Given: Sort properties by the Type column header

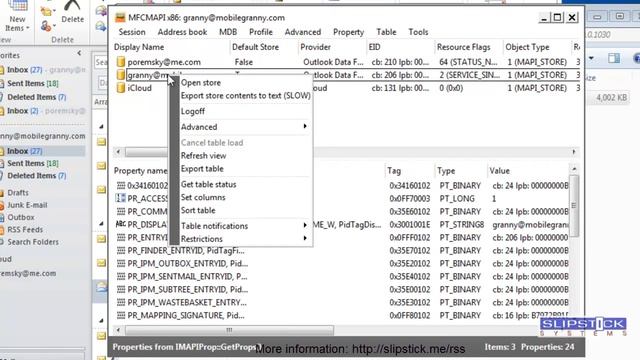Looking at the screenshot, I should point(460,171).
